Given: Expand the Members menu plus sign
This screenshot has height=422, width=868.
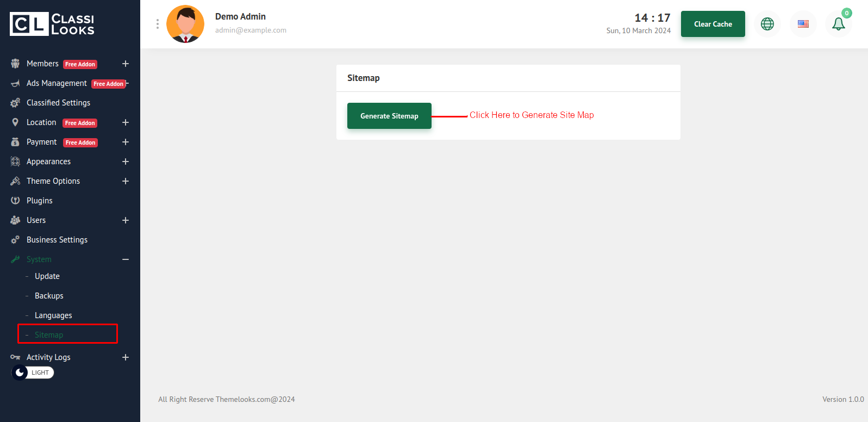Looking at the screenshot, I should pyautogui.click(x=126, y=64).
